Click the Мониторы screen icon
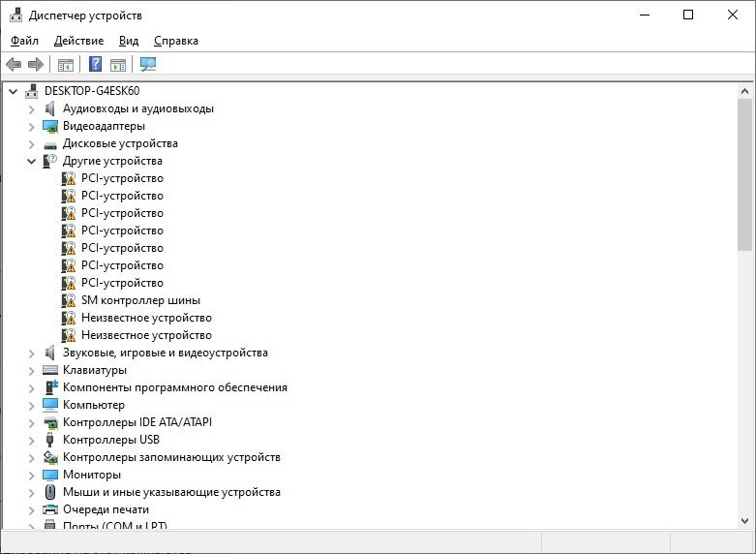 pyautogui.click(x=50, y=475)
